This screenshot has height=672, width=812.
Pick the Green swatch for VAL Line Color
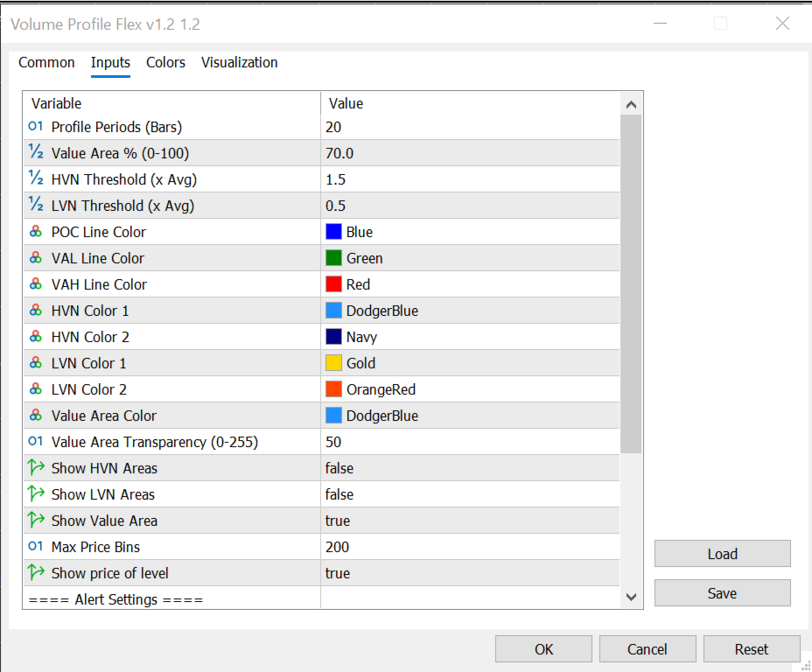click(333, 258)
